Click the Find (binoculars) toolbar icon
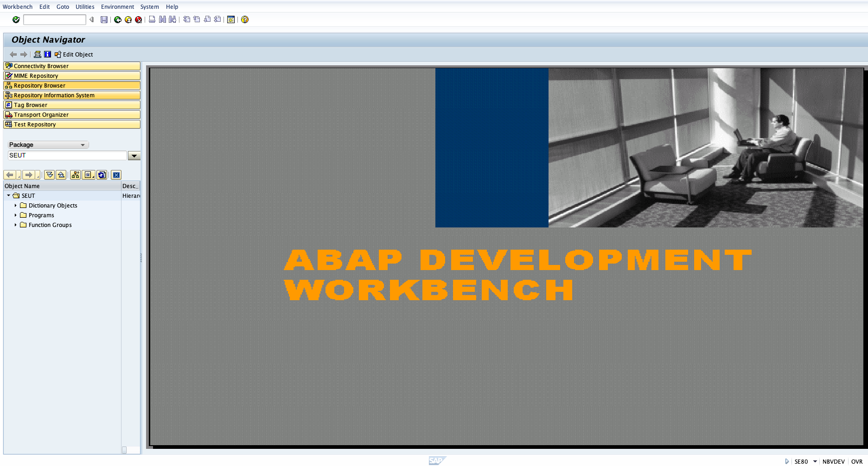This screenshot has width=868, height=466. pos(161,19)
